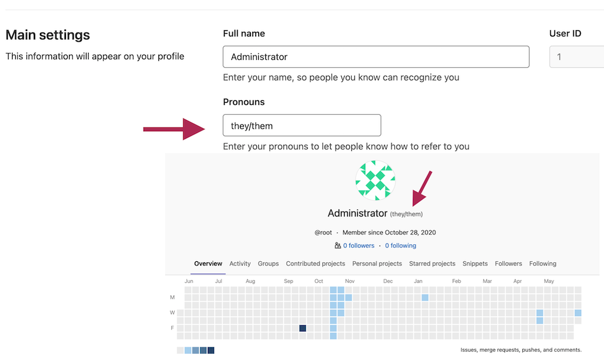604x364 pixels.
Task: Click the profile avatar image
Action: point(375,180)
